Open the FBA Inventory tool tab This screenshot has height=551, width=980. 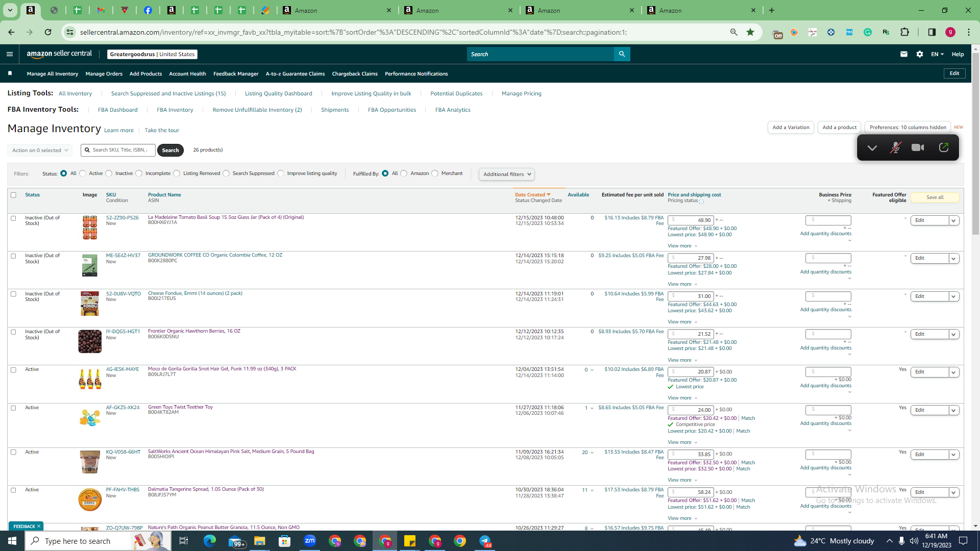[x=175, y=110]
